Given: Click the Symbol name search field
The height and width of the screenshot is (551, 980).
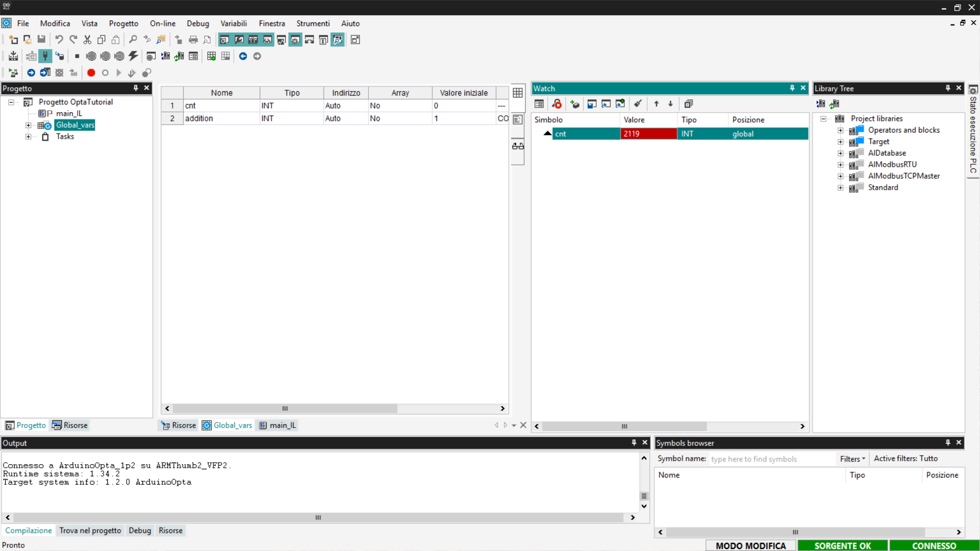Looking at the screenshot, I should [771, 459].
